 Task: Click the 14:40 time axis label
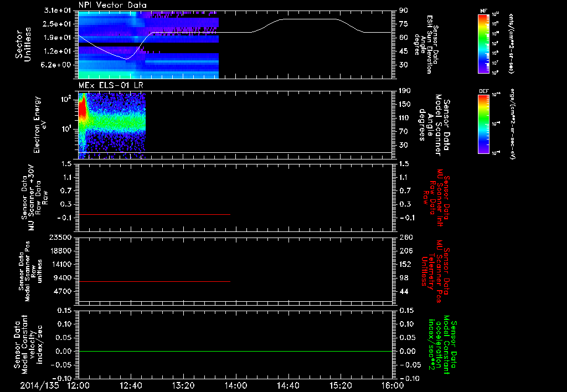tap(288, 385)
